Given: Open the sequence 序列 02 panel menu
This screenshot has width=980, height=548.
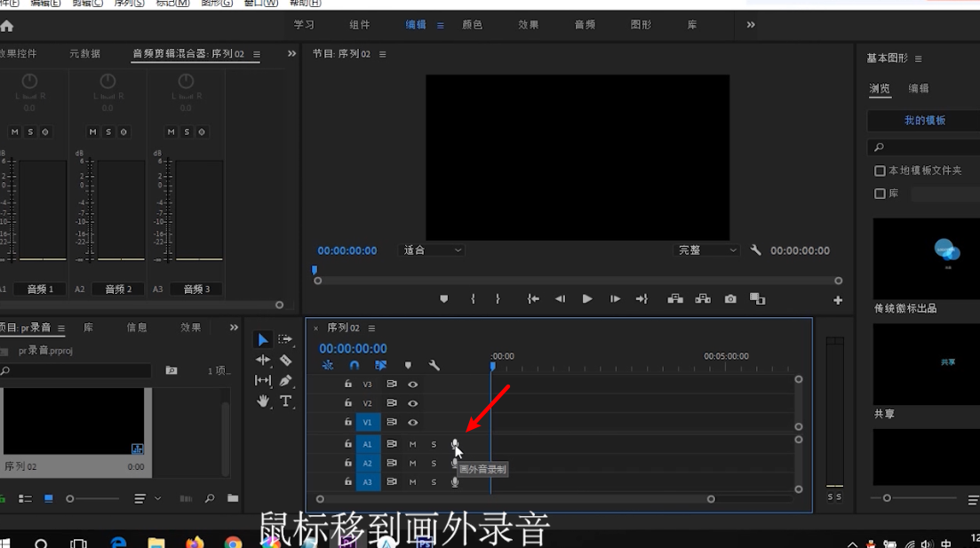Looking at the screenshot, I should coord(371,327).
